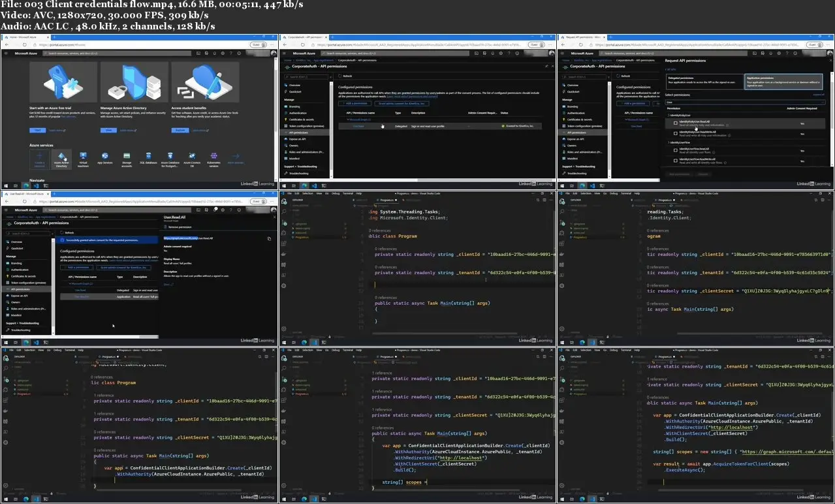The image size is (835, 504).
Task: Open Source Control in the center VS Code thumbnail
Action: pyautogui.click(x=285, y=223)
